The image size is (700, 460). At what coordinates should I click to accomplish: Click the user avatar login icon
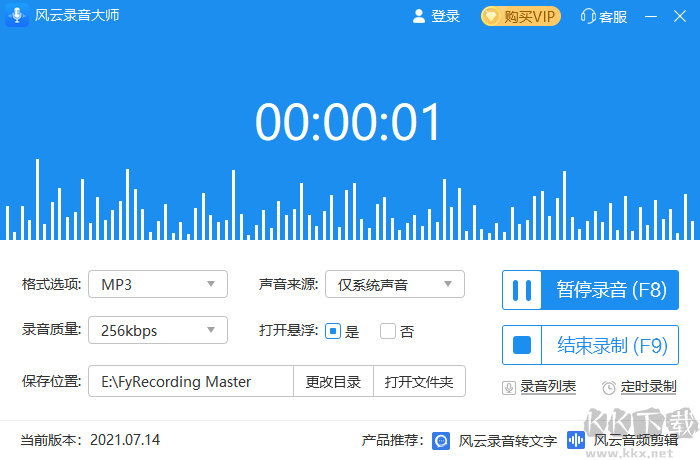tap(418, 17)
